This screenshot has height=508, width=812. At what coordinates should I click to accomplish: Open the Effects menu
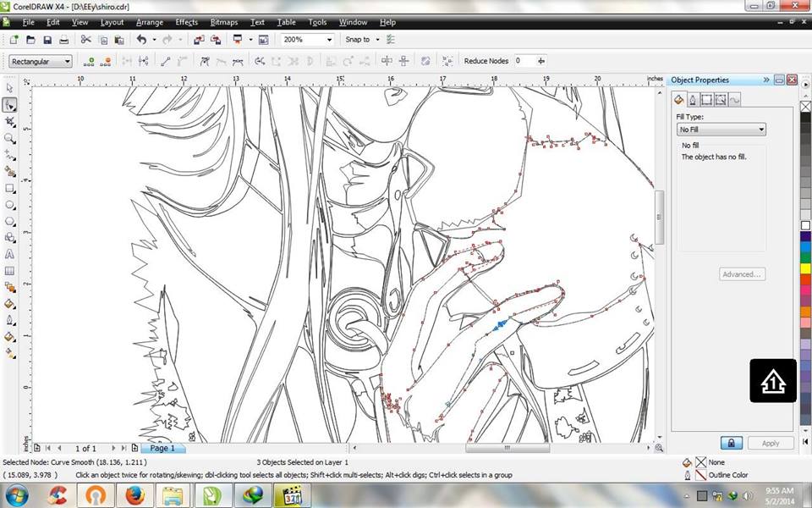point(186,22)
